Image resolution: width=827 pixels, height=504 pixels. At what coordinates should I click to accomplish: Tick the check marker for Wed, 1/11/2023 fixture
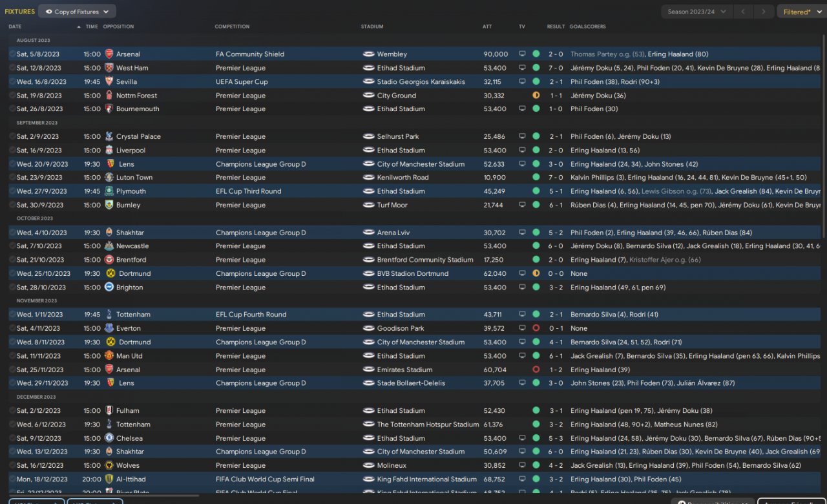click(x=12, y=315)
